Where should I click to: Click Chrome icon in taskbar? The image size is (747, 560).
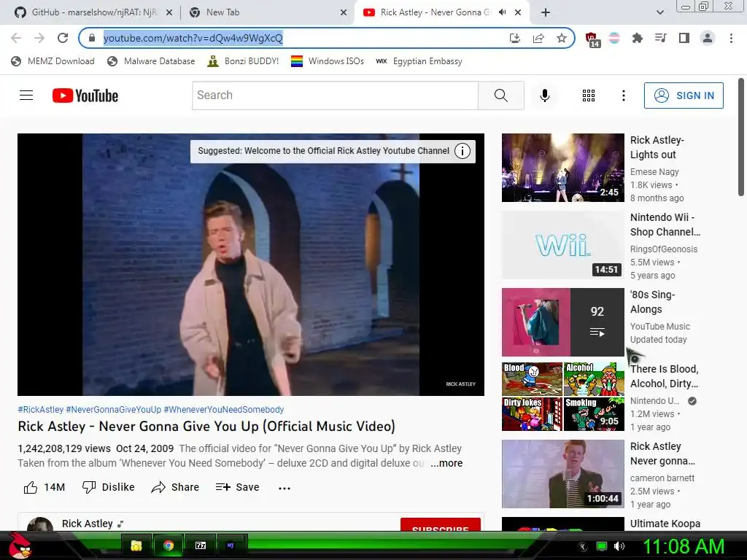click(x=169, y=545)
